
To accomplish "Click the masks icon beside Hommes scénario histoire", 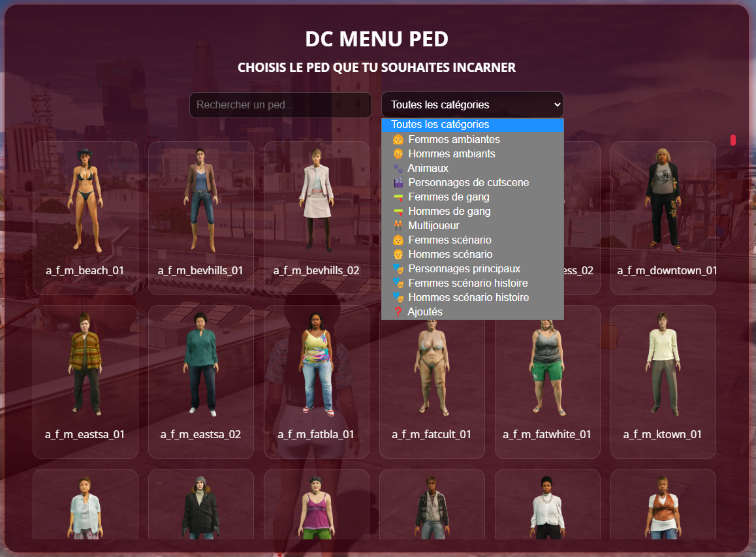I will [398, 298].
